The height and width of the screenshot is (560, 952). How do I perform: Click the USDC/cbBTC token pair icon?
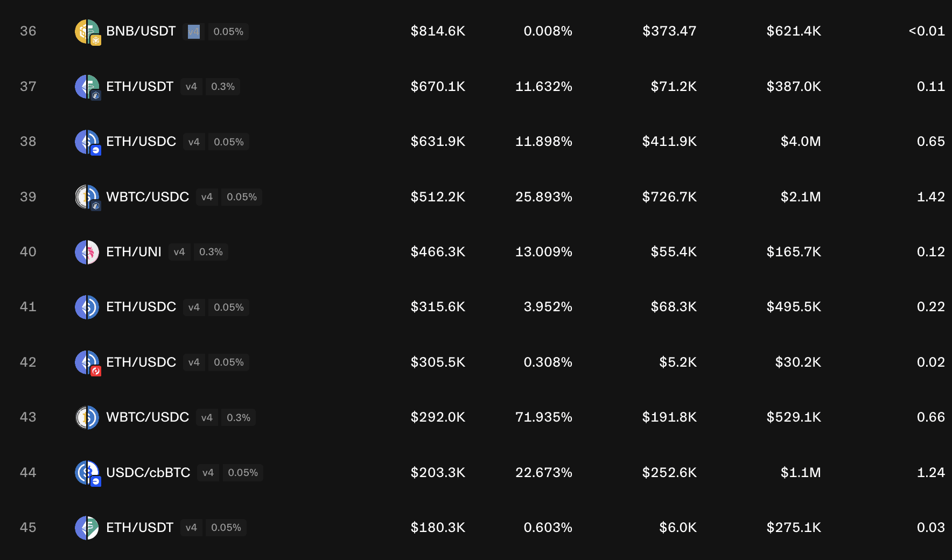[87, 473]
